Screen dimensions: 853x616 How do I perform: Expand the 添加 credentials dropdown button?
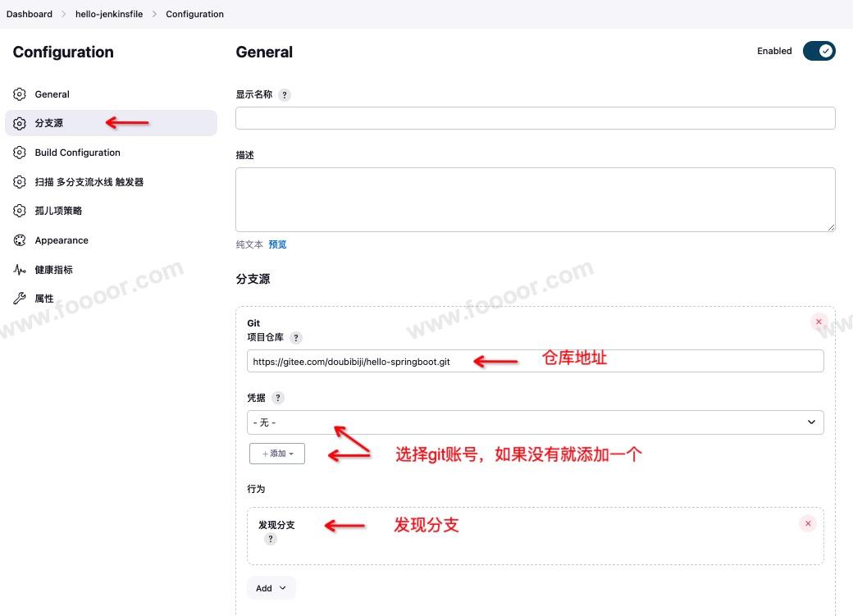click(x=277, y=454)
